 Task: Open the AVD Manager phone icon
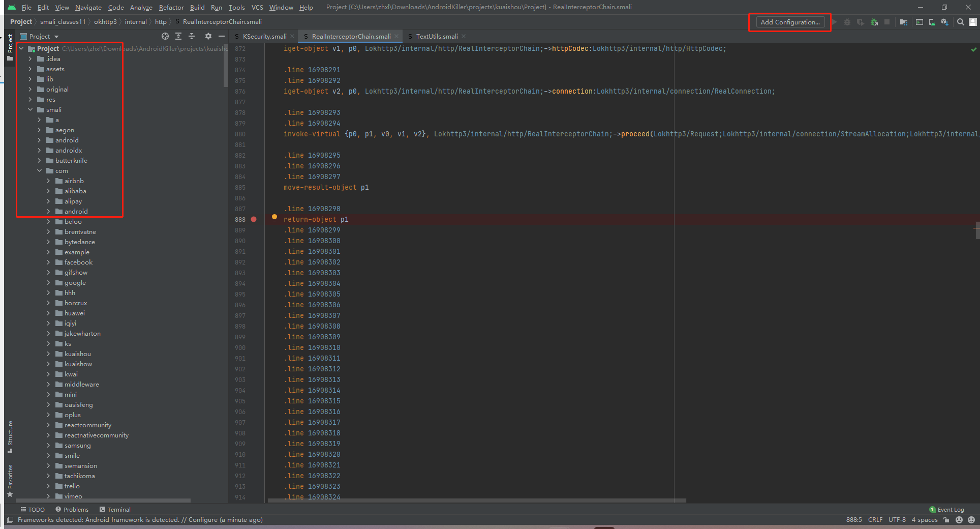coord(932,22)
